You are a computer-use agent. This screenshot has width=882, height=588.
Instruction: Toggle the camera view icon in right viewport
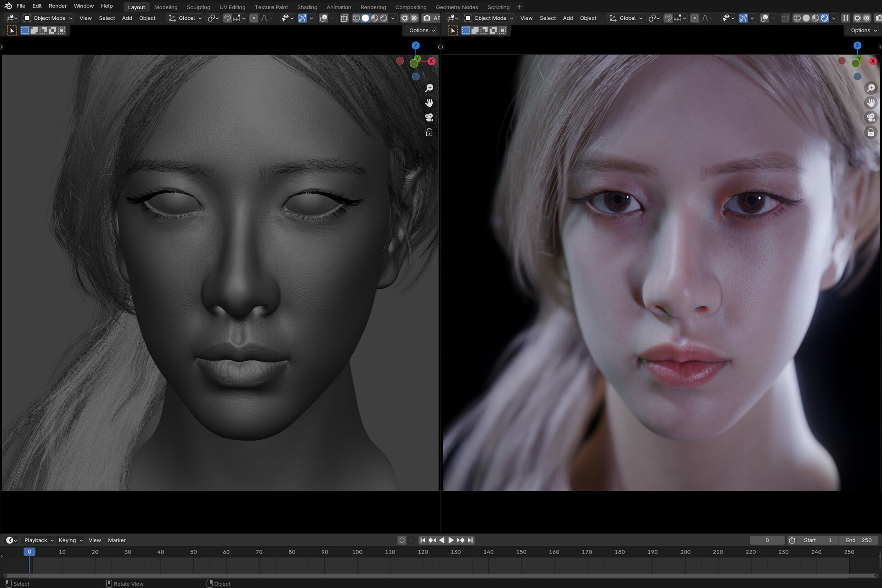click(x=871, y=118)
